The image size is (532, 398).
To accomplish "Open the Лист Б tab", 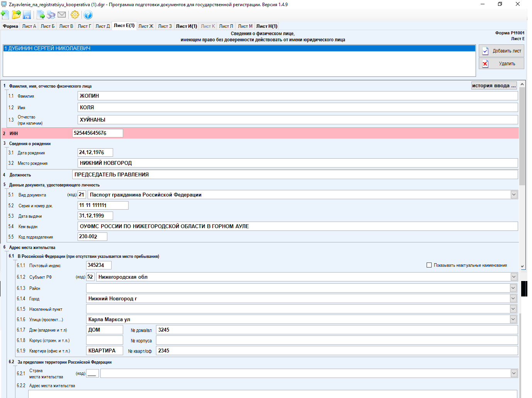I will (47, 26).
